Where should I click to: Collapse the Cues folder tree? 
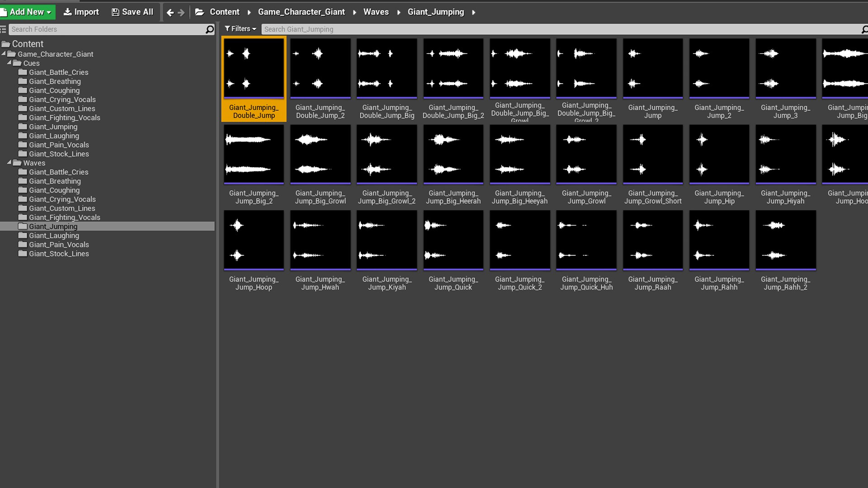click(9, 63)
